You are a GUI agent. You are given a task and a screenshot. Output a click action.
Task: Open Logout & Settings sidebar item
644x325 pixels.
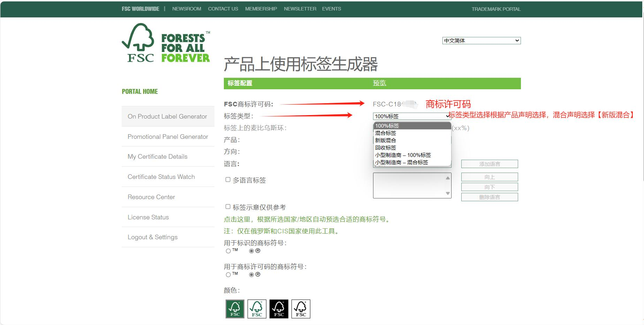click(168, 237)
